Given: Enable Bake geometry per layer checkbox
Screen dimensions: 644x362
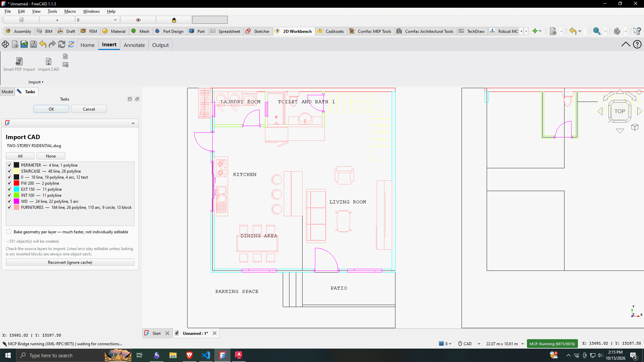Looking at the screenshot, I should 9,232.
